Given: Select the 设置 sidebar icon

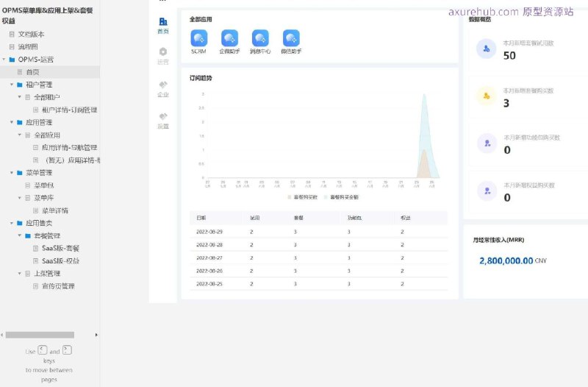Looking at the screenshot, I should point(163,116).
